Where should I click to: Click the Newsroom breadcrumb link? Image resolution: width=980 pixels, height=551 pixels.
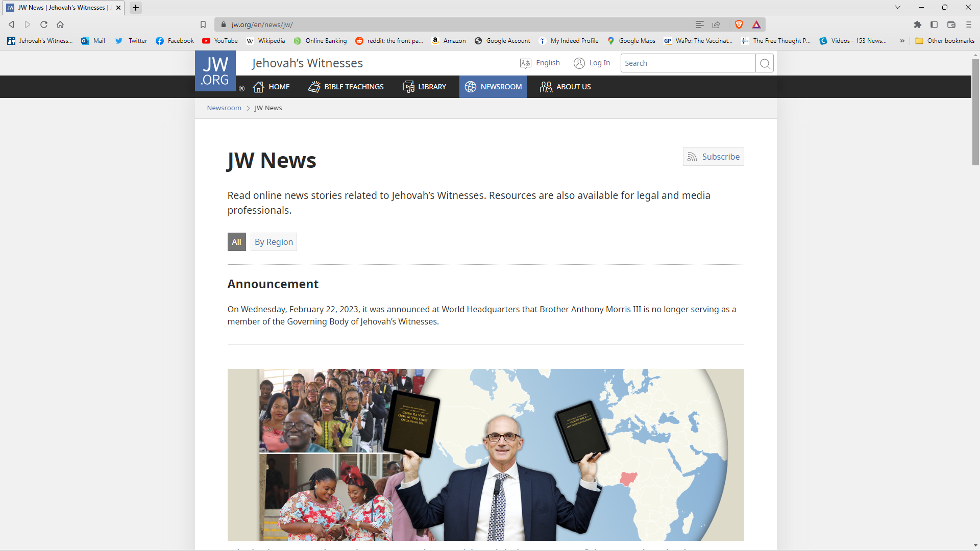click(x=224, y=108)
